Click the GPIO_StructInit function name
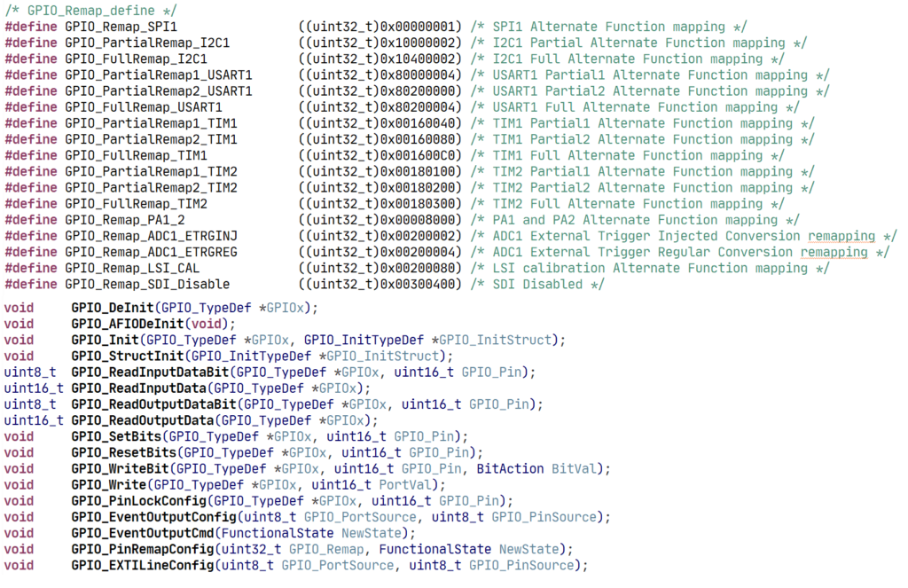 (x=128, y=357)
